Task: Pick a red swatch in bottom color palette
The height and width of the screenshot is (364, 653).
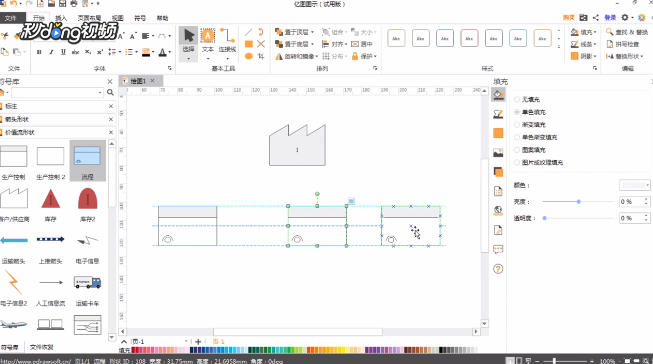Action: click(x=135, y=350)
